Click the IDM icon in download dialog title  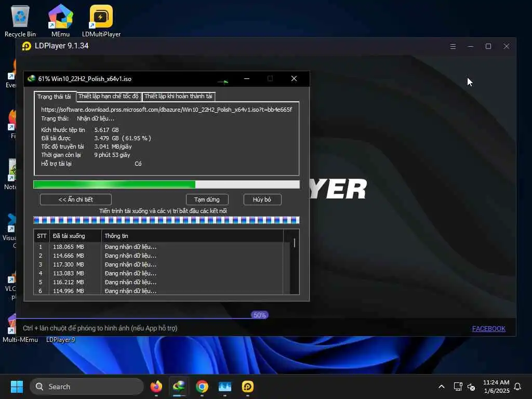click(x=32, y=79)
